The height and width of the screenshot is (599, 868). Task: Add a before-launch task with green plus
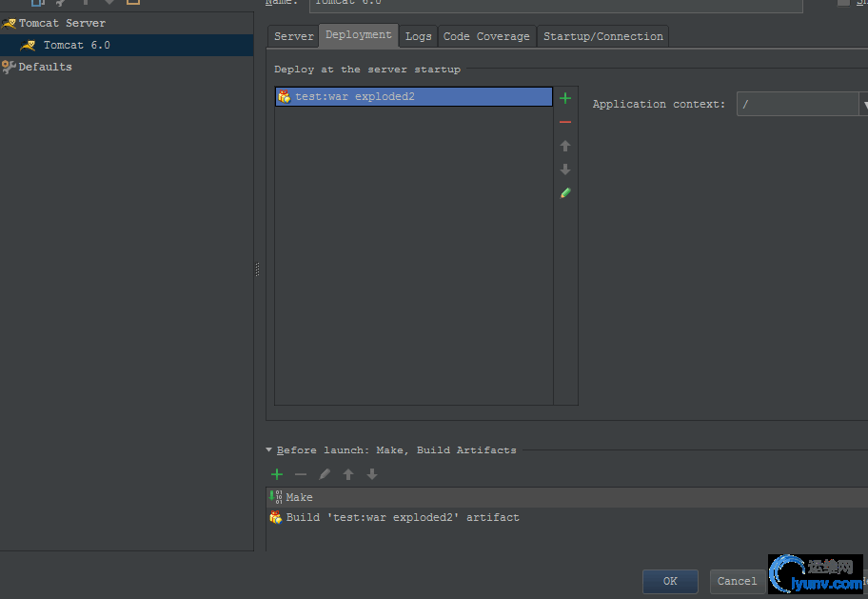[x=277, y=474]
